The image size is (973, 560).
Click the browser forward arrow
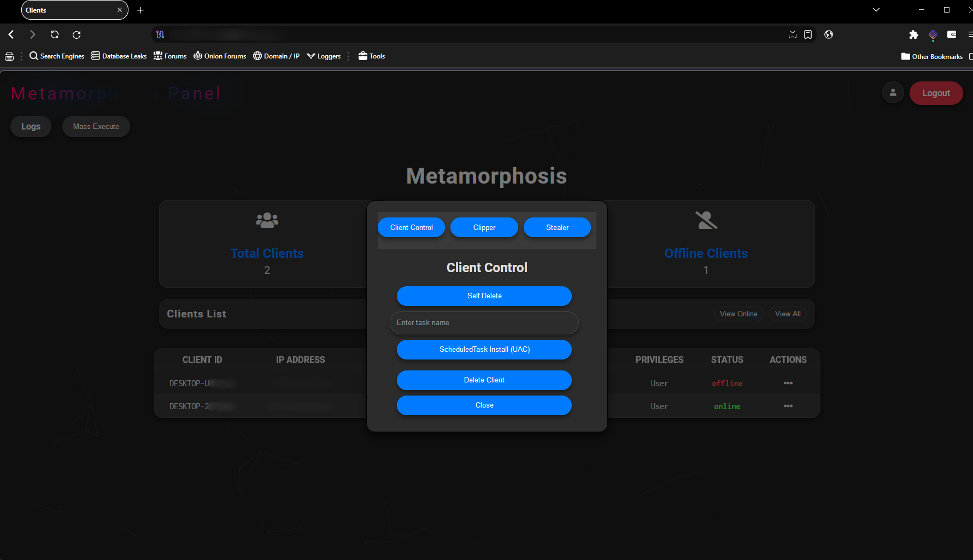(x=33, y=34)
